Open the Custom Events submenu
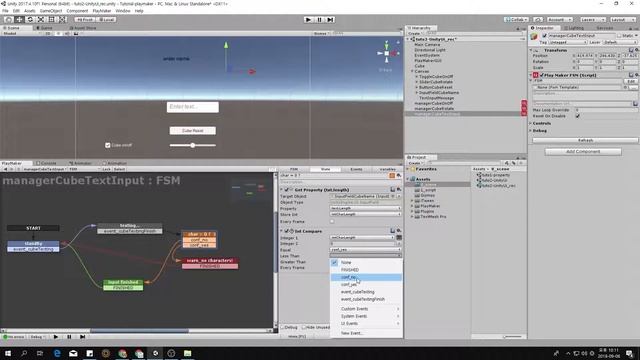The image size is (640, 360). [366, 309]
